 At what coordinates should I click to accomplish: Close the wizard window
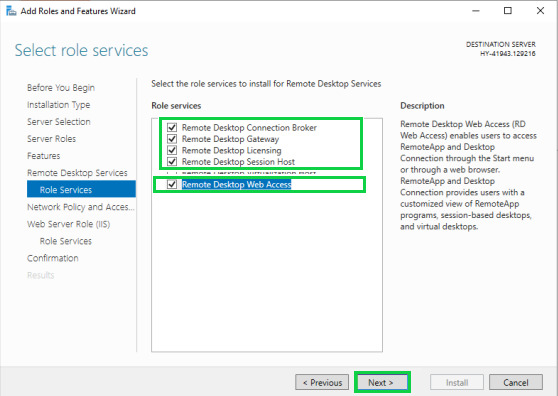540,11
